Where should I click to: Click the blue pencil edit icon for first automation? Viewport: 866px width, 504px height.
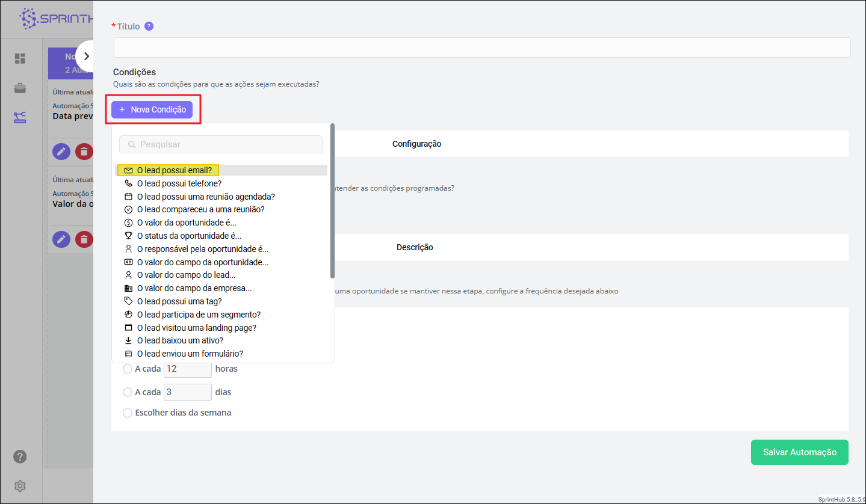coord(61,152)
